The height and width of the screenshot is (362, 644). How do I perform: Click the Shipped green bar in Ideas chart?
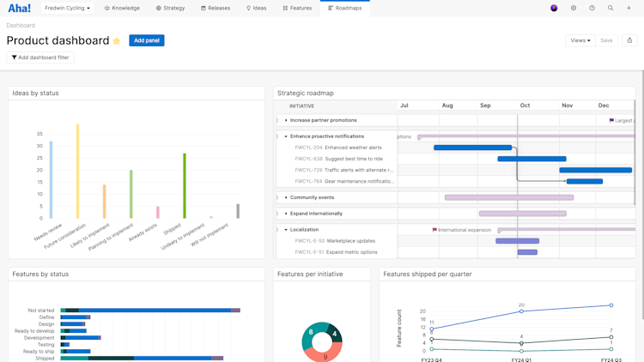coord(185,186)
